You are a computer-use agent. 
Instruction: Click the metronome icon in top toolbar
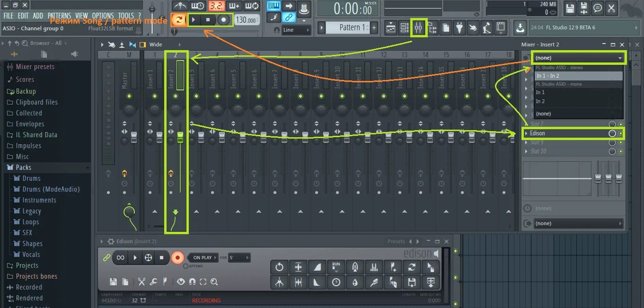pyautogui.click(x=179, y=6)
